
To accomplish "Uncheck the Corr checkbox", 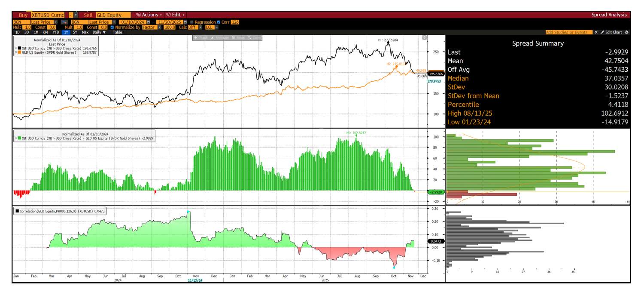I will [x=219, y=22].
